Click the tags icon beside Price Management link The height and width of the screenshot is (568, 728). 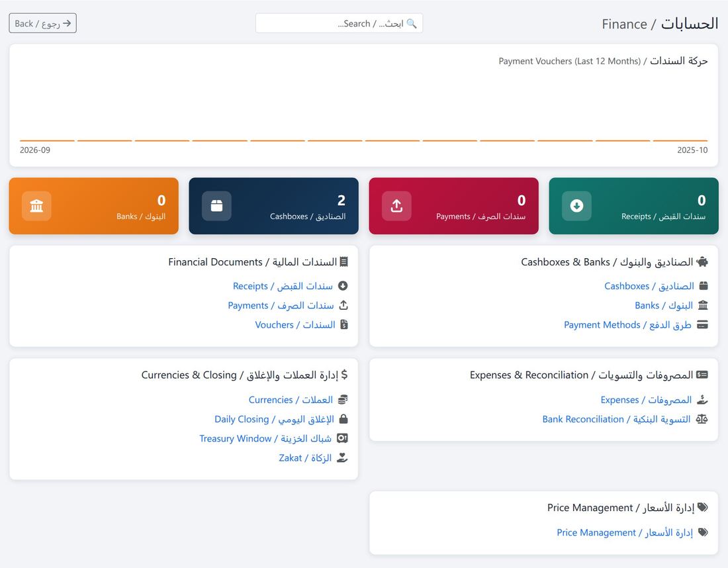(704, 532)
